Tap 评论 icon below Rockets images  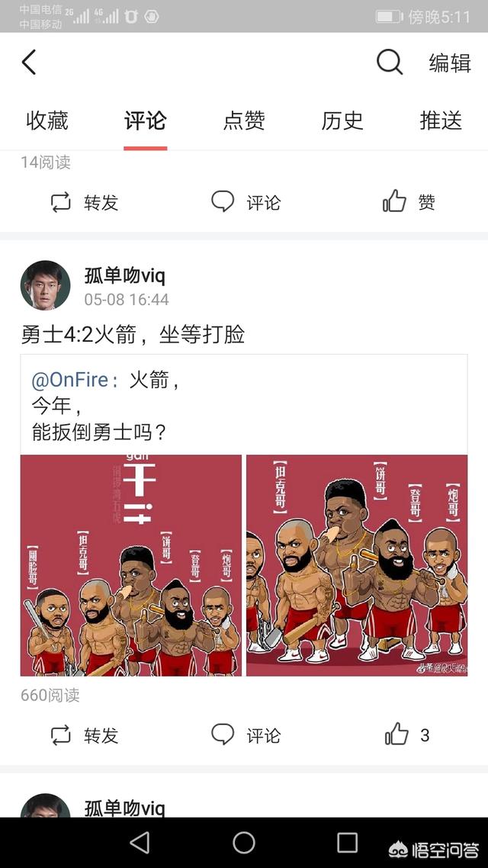coord(223,735)
